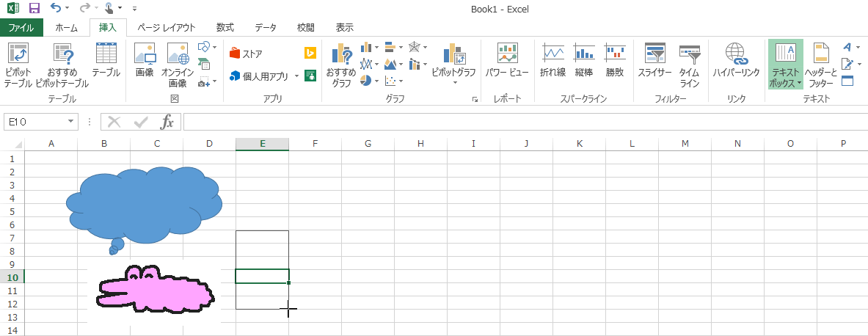Open the radar/stock chart dropdown

(418, 48)
